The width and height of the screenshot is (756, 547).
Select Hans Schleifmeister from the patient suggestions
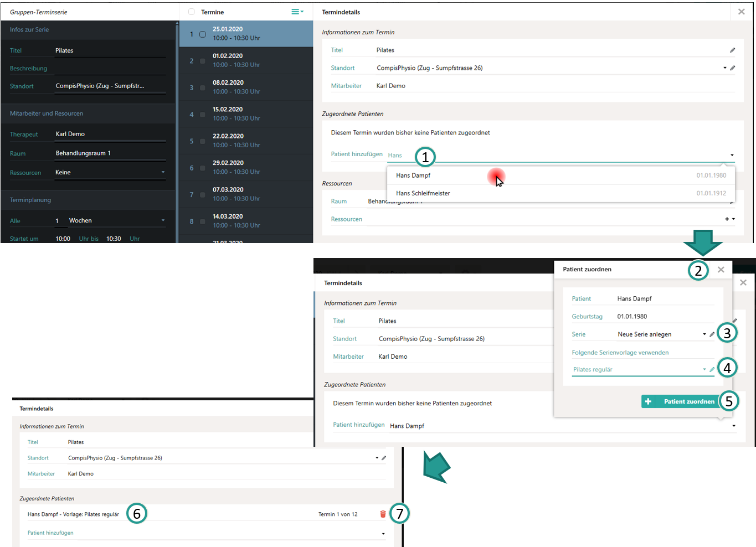tap(561, 193)
